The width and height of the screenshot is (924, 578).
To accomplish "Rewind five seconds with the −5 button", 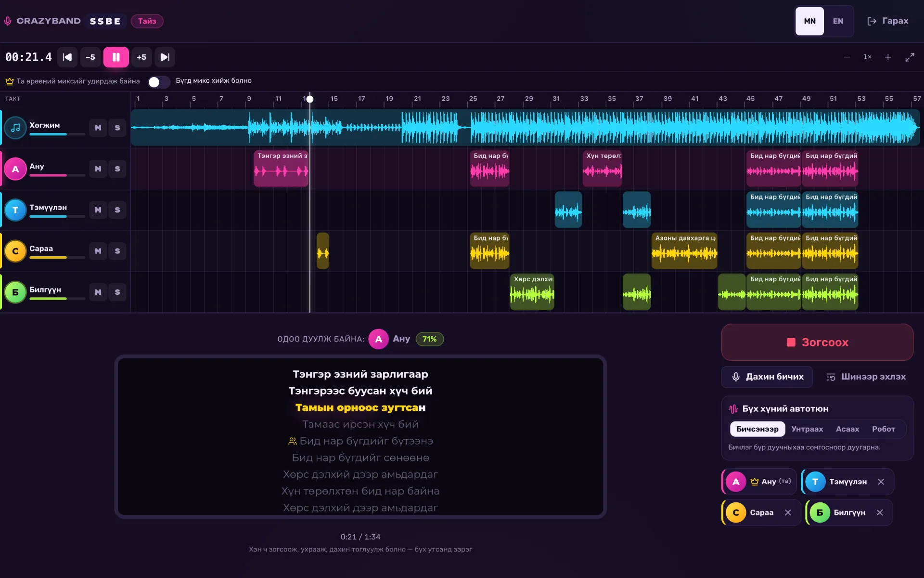I will coord(90,57).
